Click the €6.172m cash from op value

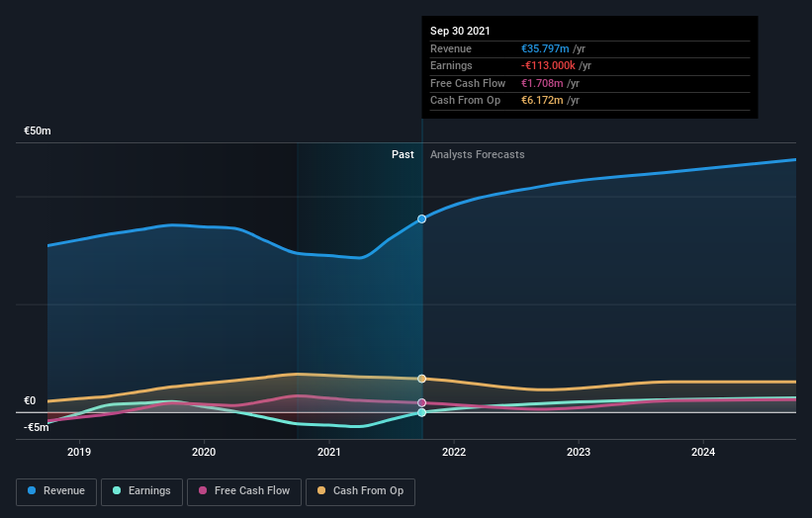coord(542,101)
